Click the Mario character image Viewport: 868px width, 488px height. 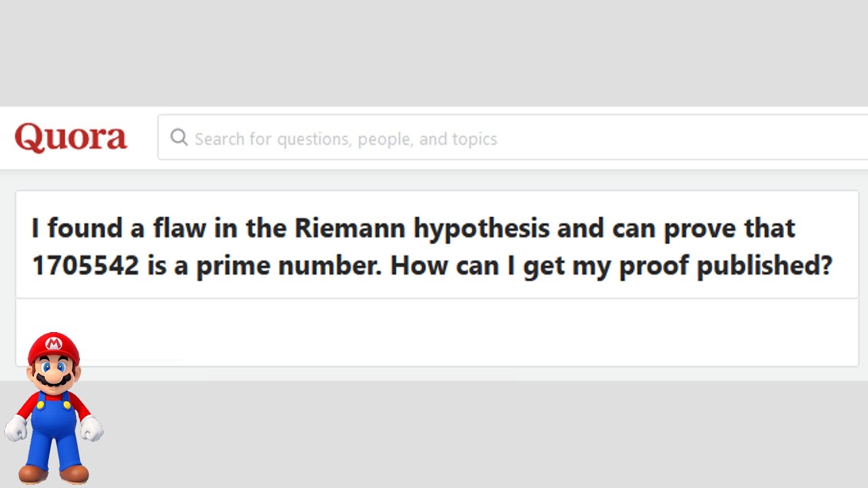(x=54, y=408)
